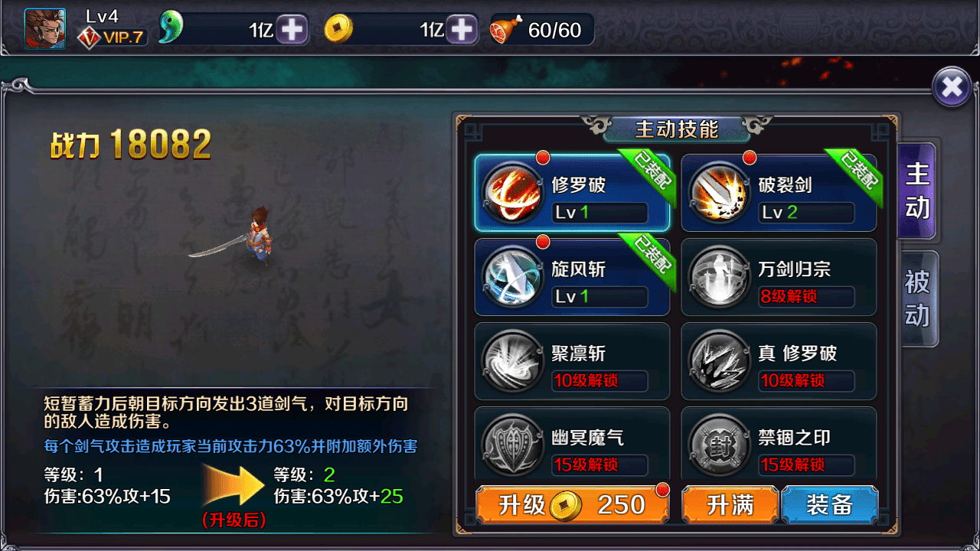980x551 pixels.
Task: Add more jade currency with plus button
Action: [x=291, y=30]
